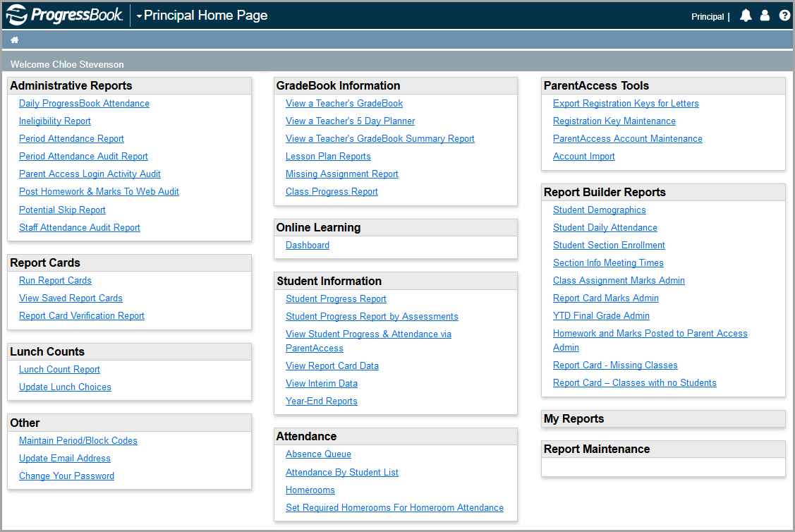Open the help question mark icon
795x532 pixels.
(784, 16)
